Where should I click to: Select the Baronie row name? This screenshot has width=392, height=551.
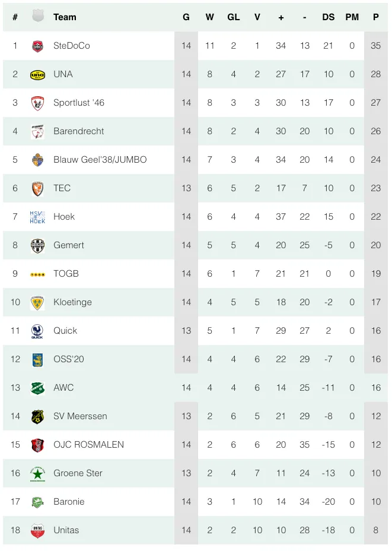click(x=69, y=502)
